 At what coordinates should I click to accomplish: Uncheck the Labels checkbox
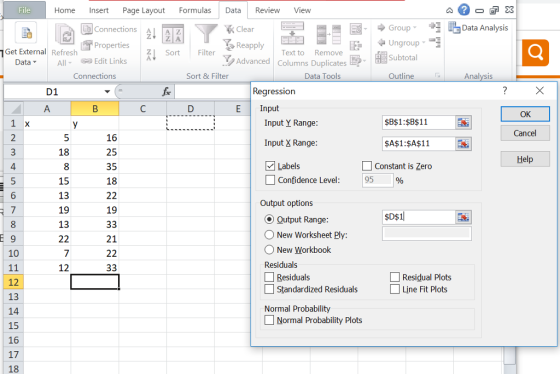pyautogui.click(x=270, y=166)
